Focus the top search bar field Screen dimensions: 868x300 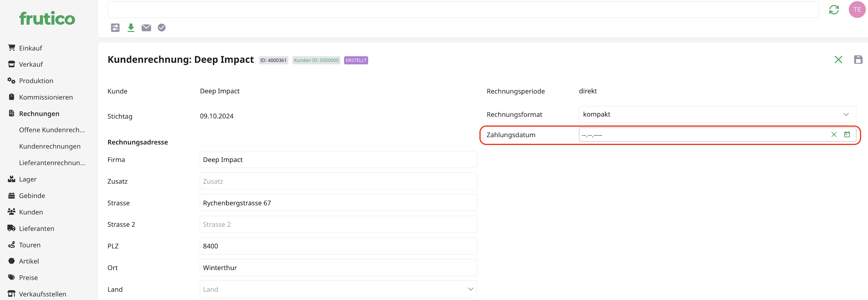463,10
